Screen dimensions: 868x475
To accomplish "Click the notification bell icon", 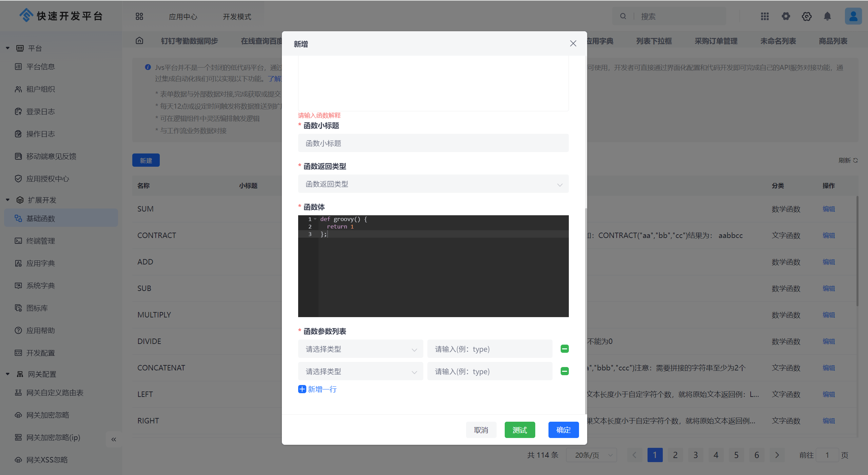I will (x=827, y=16).
